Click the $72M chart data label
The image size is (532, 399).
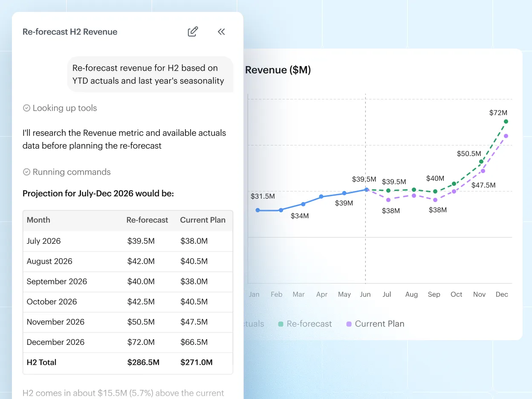[x=498, y=113]
